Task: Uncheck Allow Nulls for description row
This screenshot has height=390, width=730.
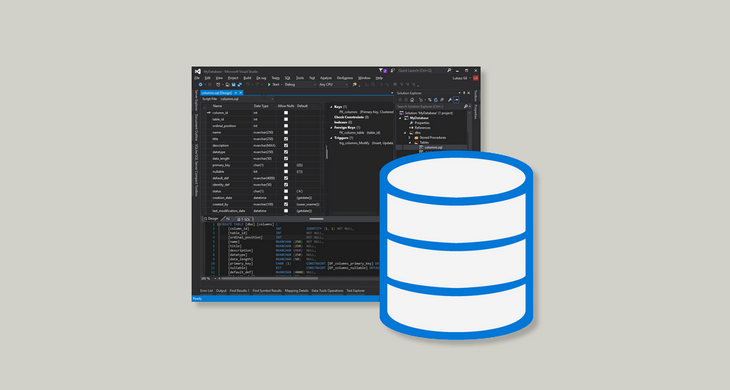Action: [286, 145]
